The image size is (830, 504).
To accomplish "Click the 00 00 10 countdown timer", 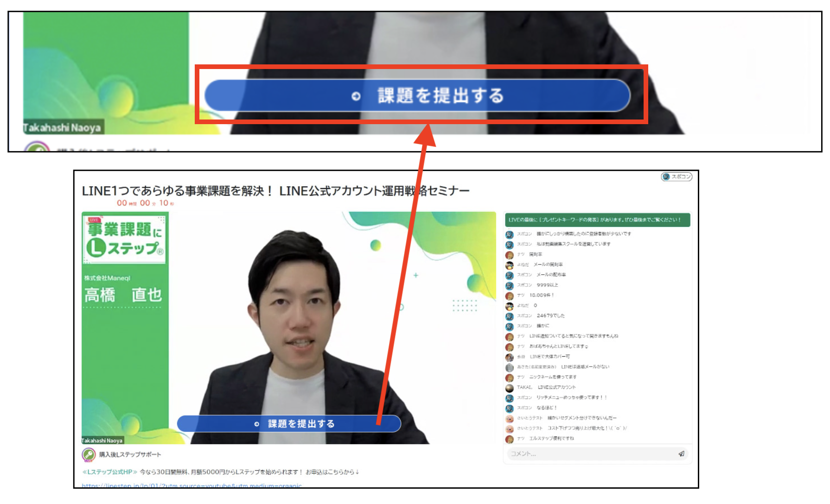I will coord(145,203).
